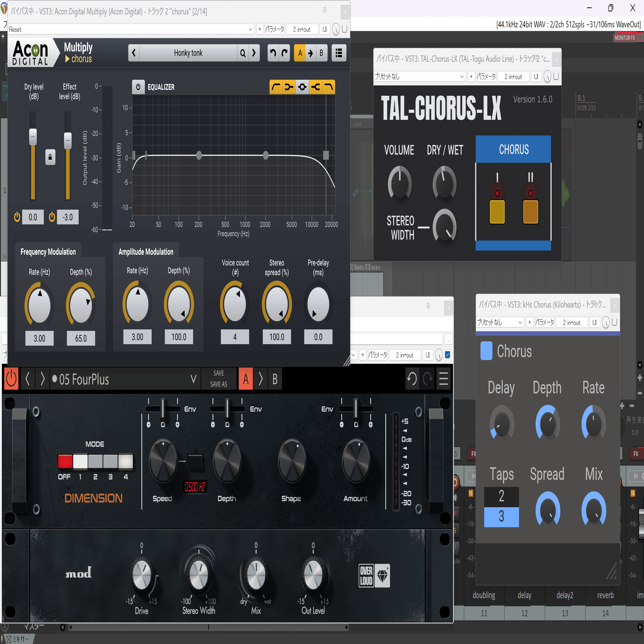Go to next preset in Acon Multiply
This screenshot has width=644, height=644.
[x=254, y=53]
